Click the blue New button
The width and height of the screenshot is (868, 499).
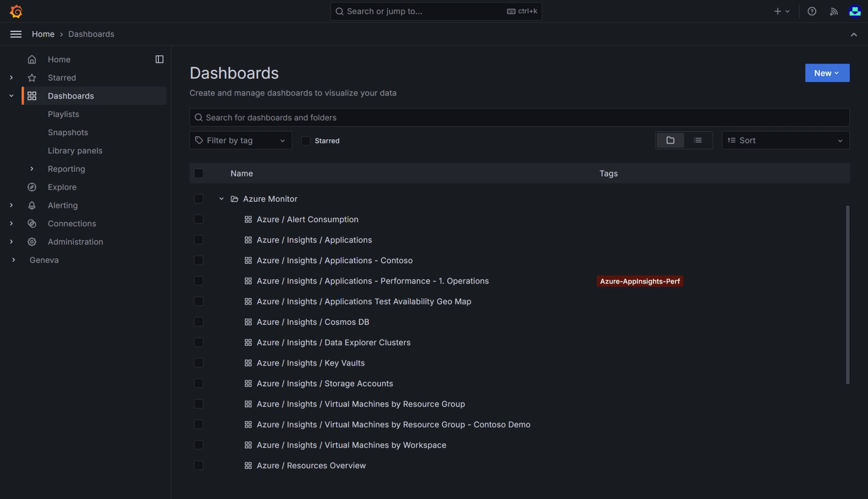(x=827, y=73)
